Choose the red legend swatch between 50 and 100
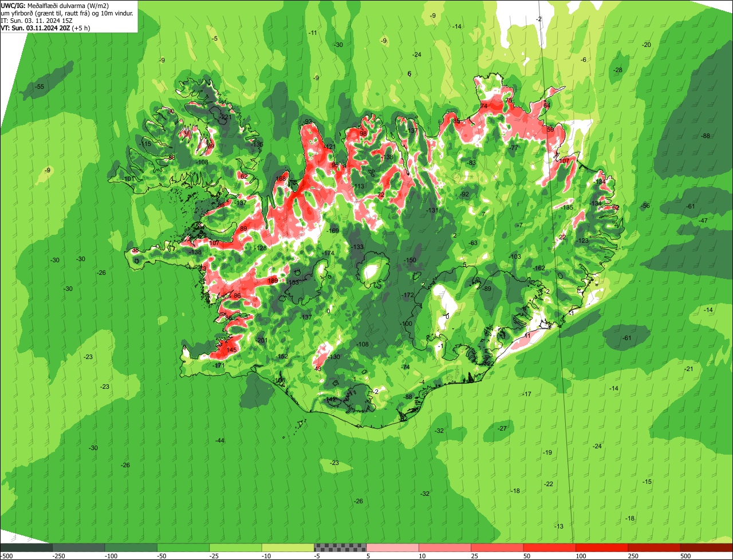 tap(550, 547)
